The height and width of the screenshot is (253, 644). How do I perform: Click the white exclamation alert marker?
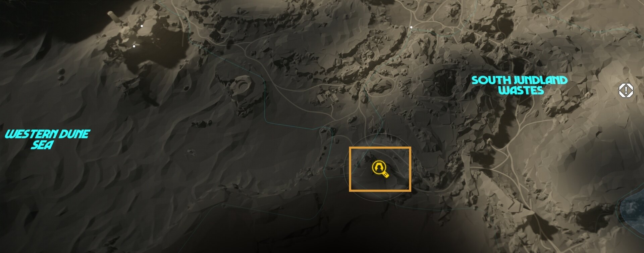[x=626, y=90]
